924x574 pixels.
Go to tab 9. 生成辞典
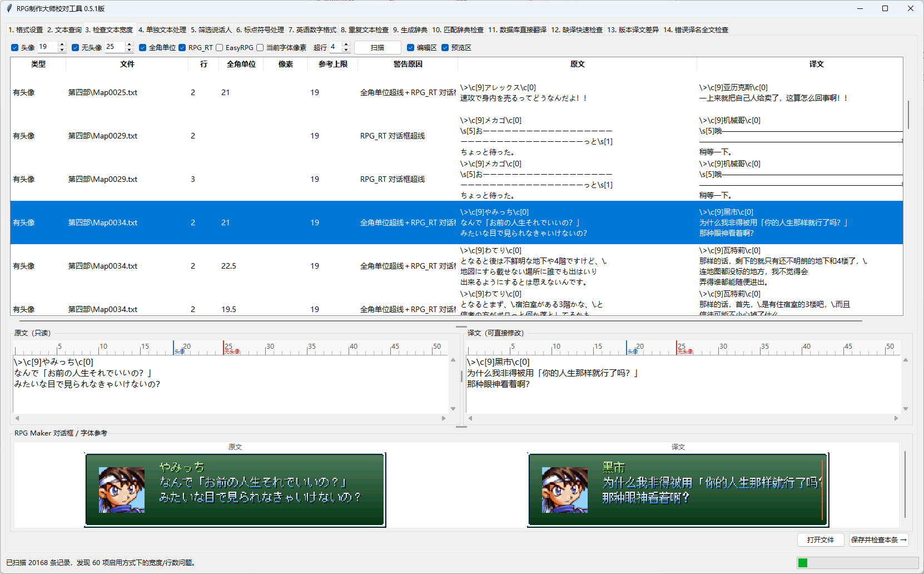click(x=410, y=30)
